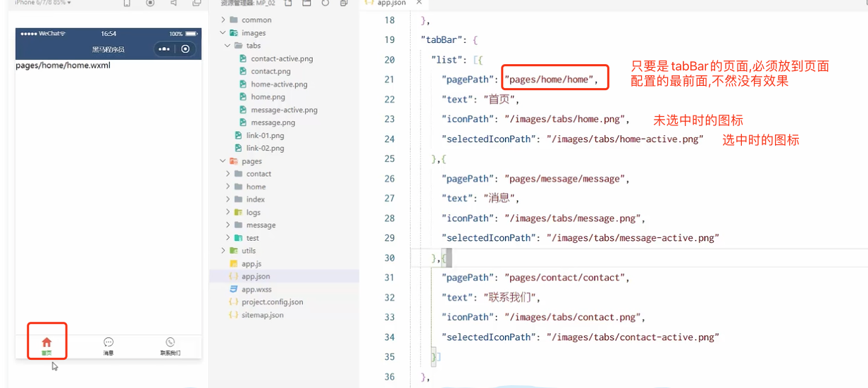Click the 16:54 time in simulator status bar
The height and width of the screenshot is (388, 868).
coord(108,33)
